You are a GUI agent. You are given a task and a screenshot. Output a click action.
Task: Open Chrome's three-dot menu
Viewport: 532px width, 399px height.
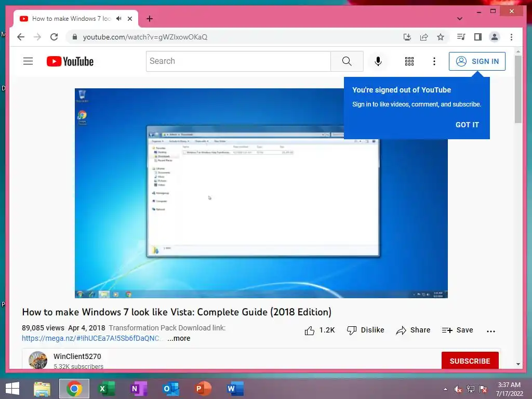tap(511, 37)
